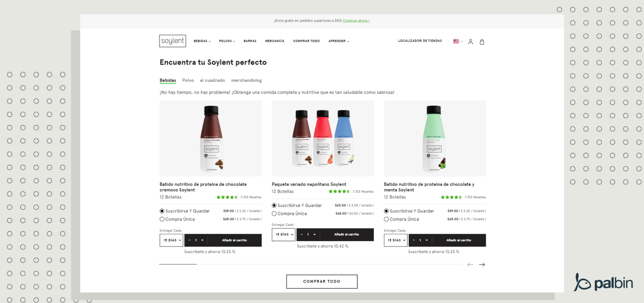644x303 pixels.
Task: Click the US flag country selector
Action: tap(457, 41)
